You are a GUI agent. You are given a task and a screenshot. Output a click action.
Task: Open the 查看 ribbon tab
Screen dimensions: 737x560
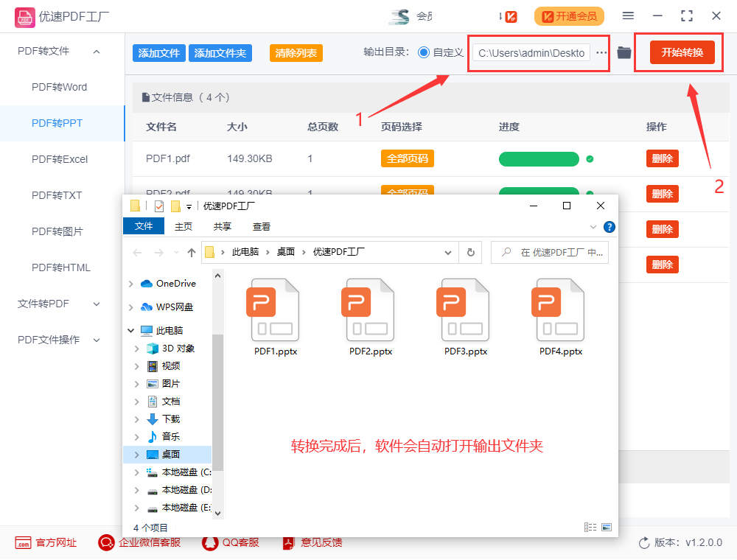[262, 226]
